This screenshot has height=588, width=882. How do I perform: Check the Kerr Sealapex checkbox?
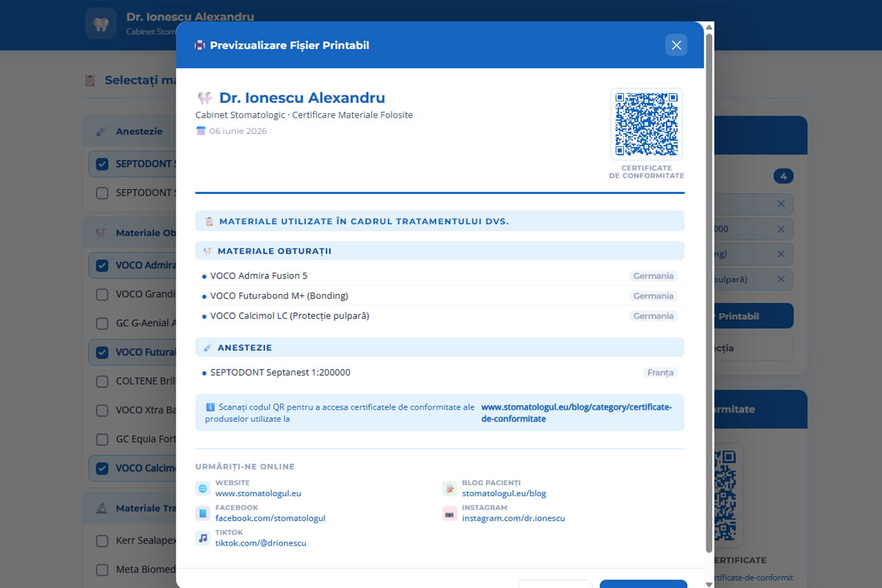102,541
